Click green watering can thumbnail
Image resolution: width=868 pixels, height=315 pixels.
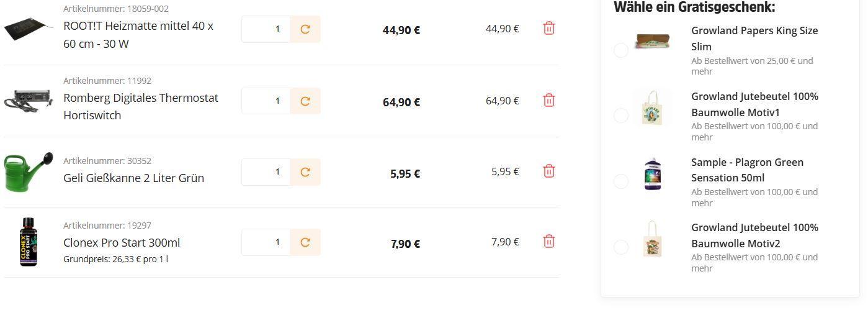28,171
